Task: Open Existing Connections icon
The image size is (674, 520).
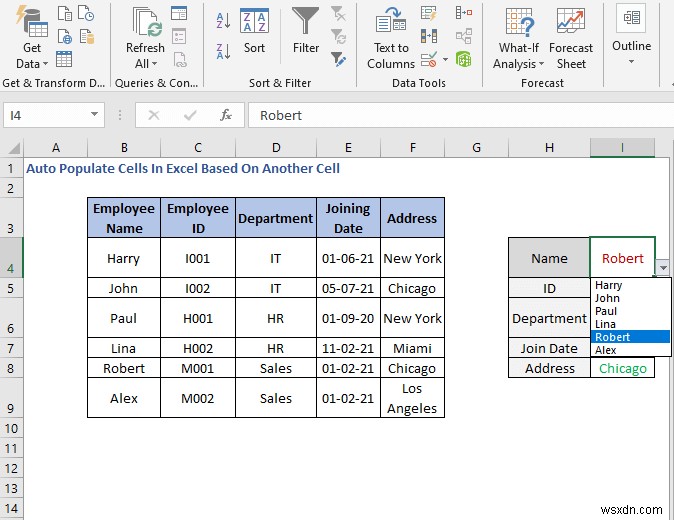Action: click(86, 37)
